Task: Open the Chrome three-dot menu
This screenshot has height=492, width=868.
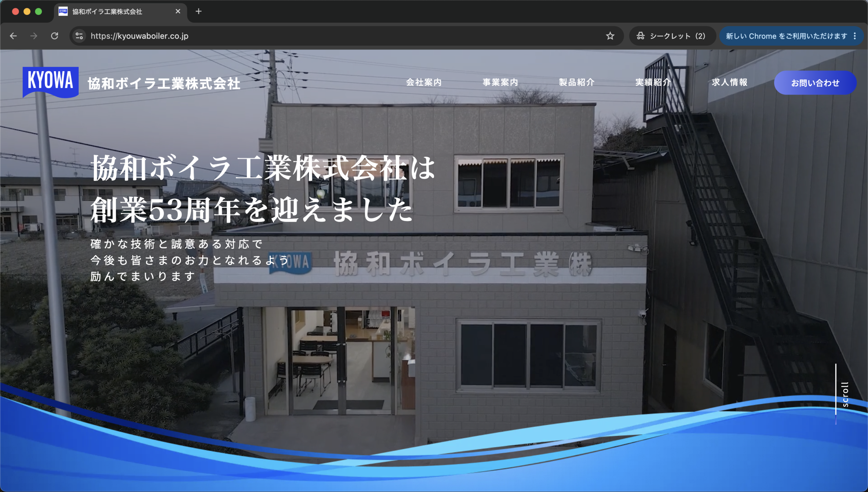Action: point(855,36)
